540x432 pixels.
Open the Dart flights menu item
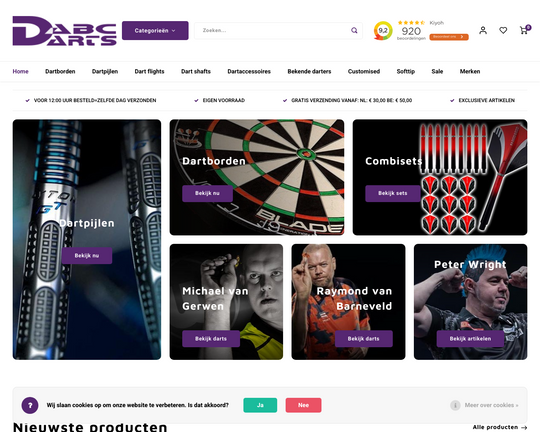[149, 71]
